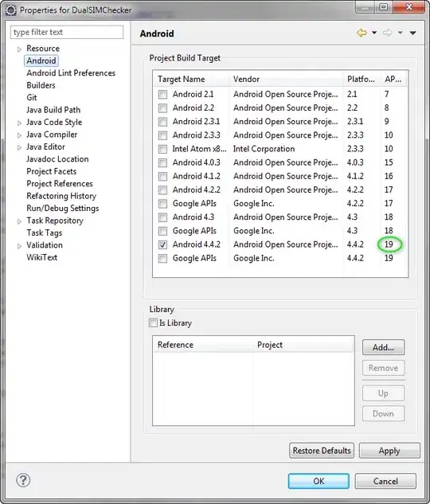Expand the Task Repository node

click(x=19, y=221)
